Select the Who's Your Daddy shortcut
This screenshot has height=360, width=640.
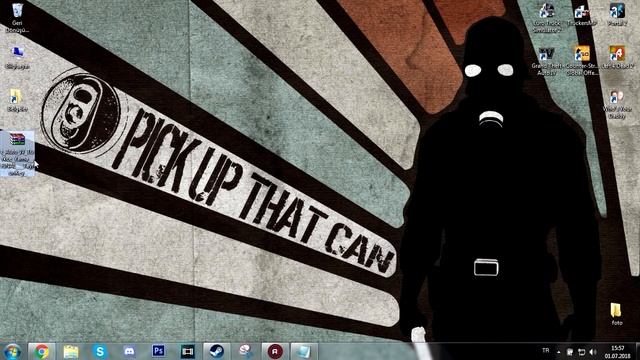click(x=617, y=104)
